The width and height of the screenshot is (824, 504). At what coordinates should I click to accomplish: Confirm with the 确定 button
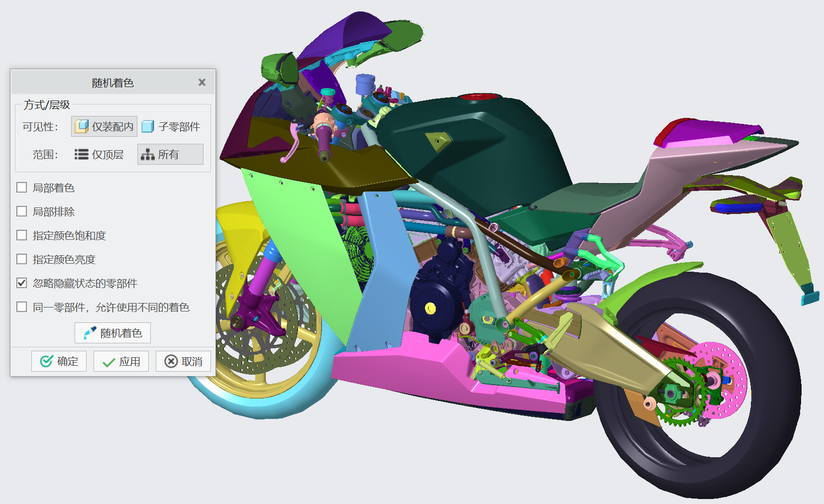point(59,361)
